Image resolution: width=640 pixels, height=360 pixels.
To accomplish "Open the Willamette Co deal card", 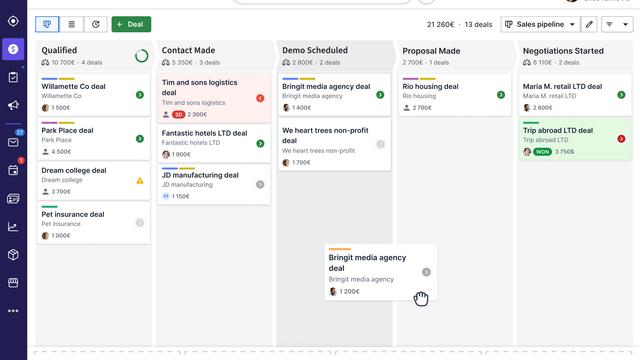I will tap(93, 95).
